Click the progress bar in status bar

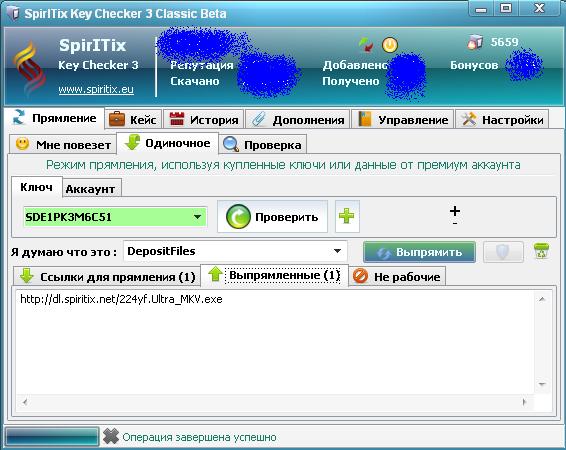click(52, 436)
